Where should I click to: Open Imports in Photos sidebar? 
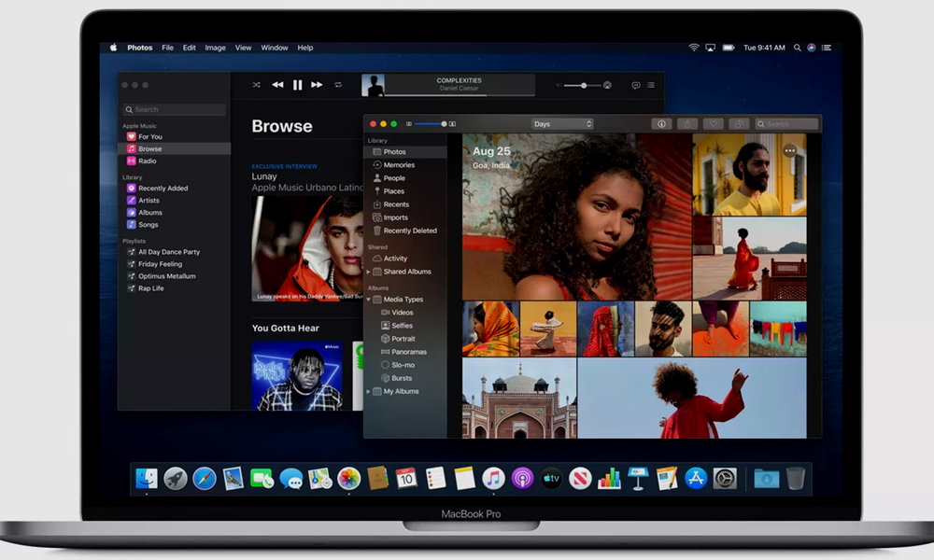390,217
